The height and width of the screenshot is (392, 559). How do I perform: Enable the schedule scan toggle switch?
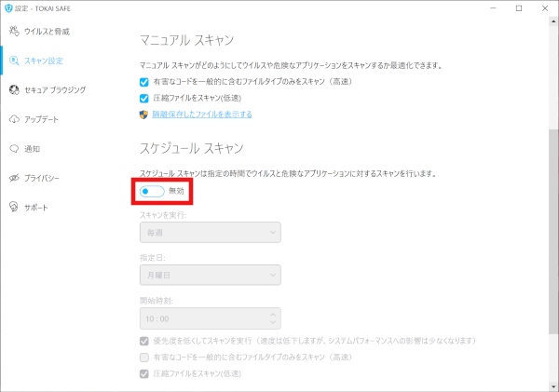(x=152, y=191)
